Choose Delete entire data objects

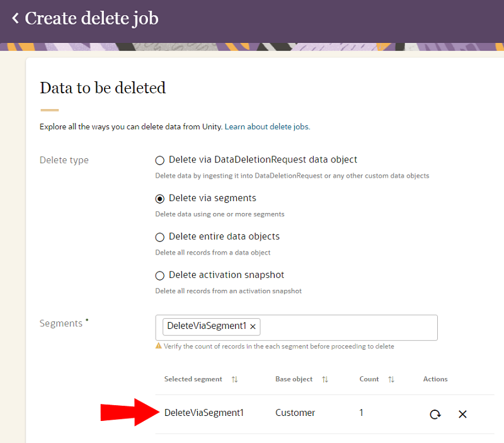point(160,237)
